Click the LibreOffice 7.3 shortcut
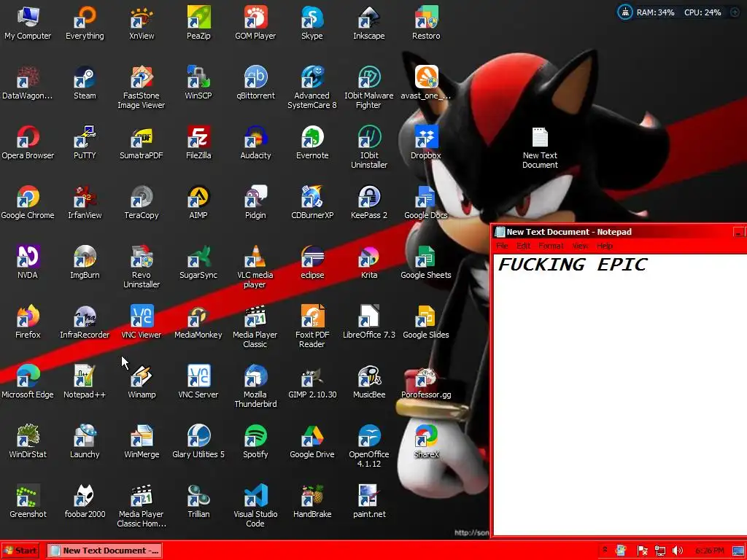Screen dimensions: 747x560 (368, 322)
